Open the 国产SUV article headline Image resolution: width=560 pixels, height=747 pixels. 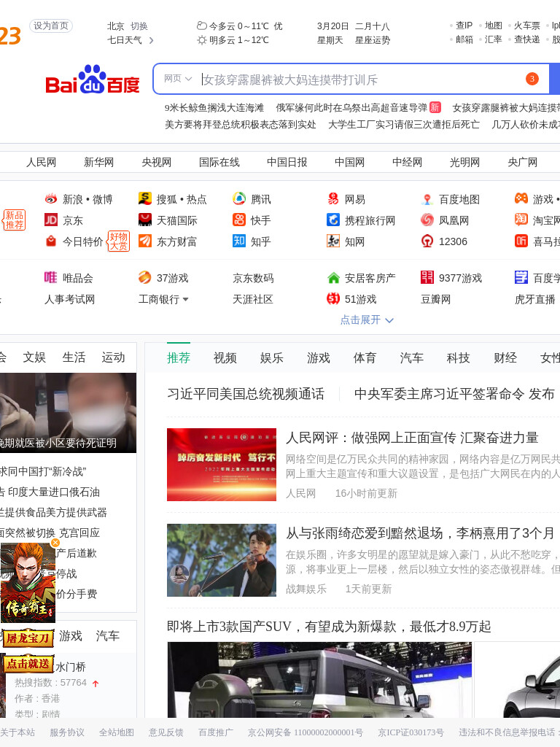[x=329, y=627]
